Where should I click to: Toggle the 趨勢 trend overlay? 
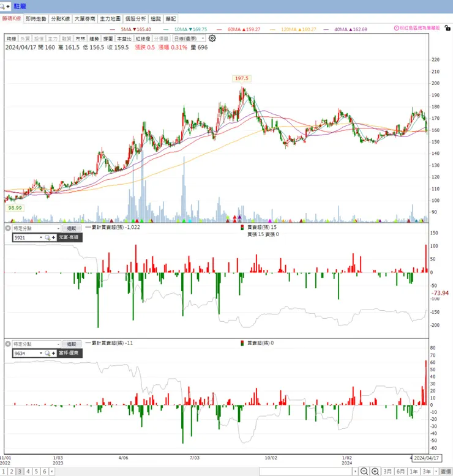coord(94,39)
